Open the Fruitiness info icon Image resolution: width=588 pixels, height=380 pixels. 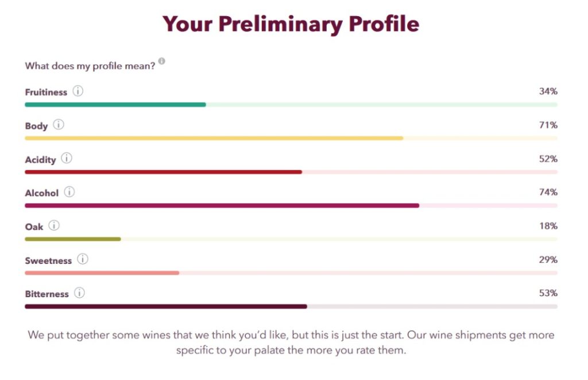tap(78, 91)
